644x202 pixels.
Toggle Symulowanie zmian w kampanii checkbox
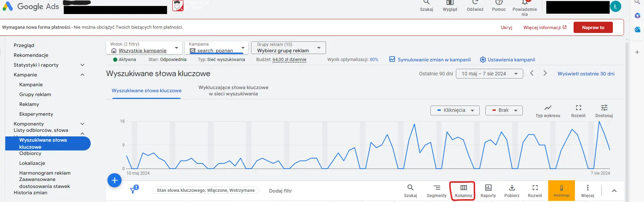click(392, 60)
